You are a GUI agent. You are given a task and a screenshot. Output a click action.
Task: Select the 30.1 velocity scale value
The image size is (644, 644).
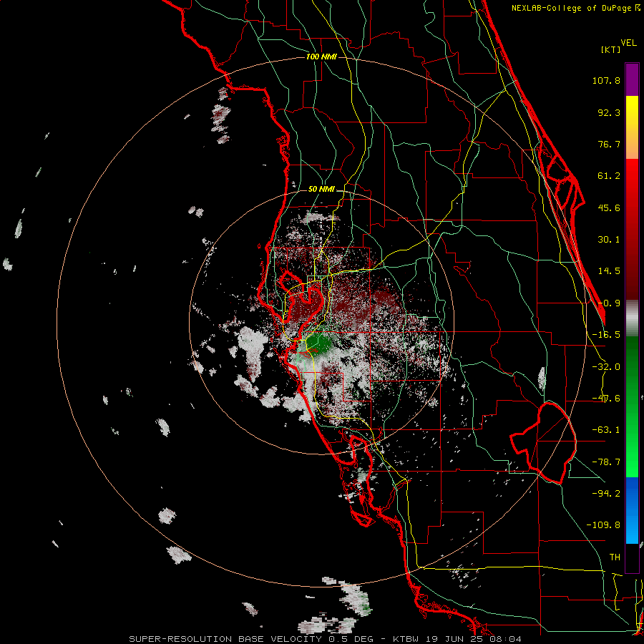click(x=609, y=240)
